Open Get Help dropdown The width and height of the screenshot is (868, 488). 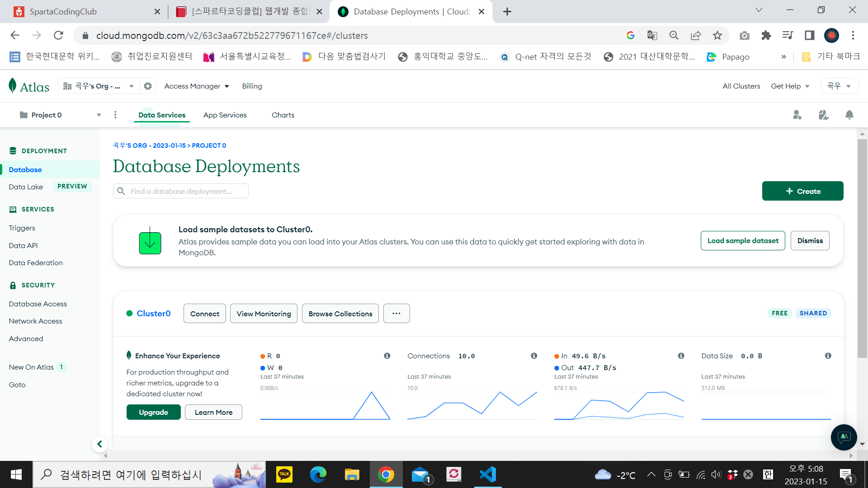point(790,86)
